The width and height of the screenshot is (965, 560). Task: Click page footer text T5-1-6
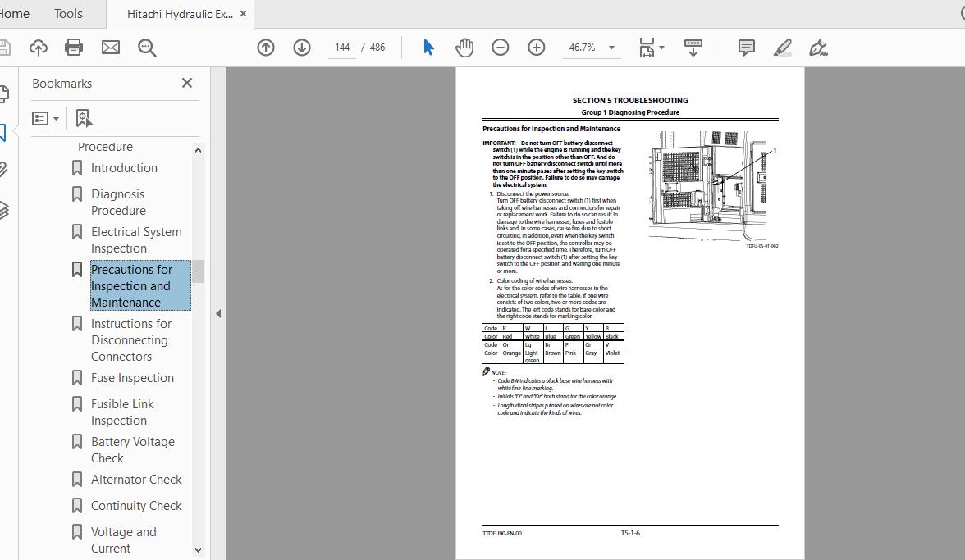coord(630,533)
